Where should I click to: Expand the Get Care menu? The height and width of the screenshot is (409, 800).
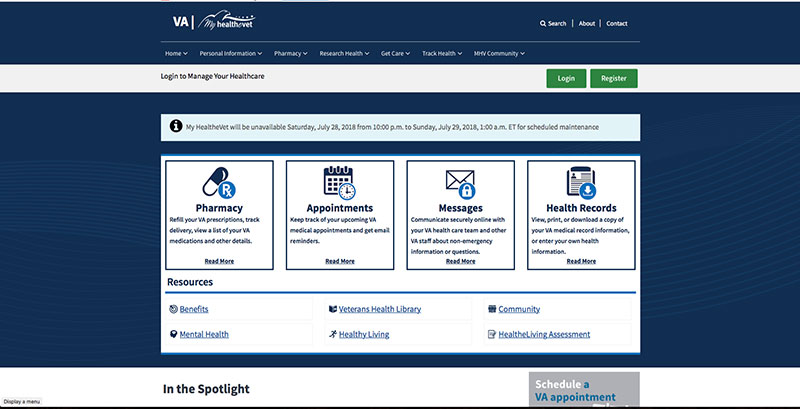coord(395,54)
